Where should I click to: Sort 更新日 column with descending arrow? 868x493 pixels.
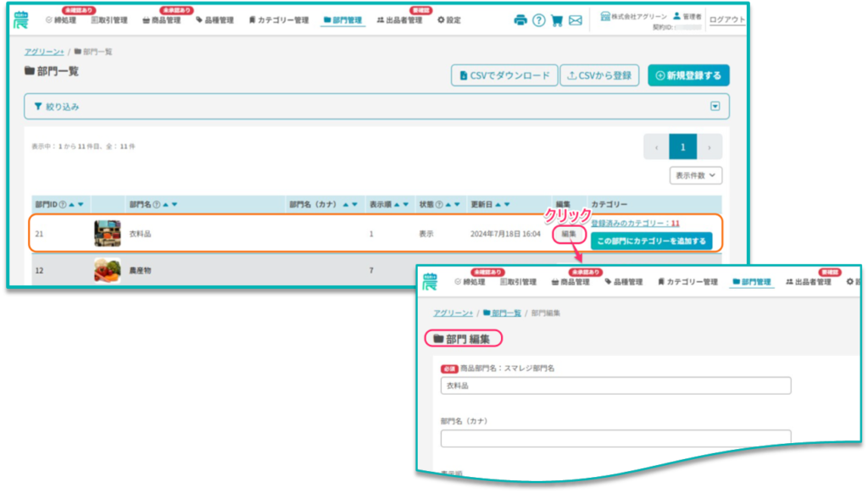point(507,204)
